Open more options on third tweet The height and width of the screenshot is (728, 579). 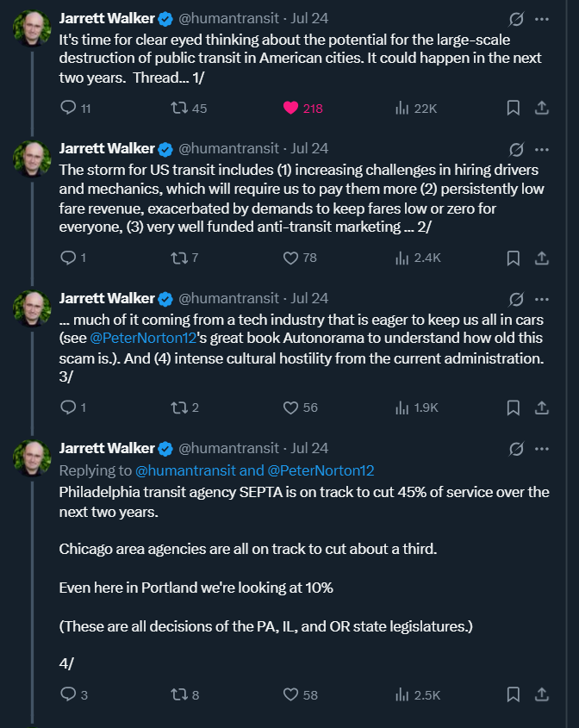click(x=542, y=299)
